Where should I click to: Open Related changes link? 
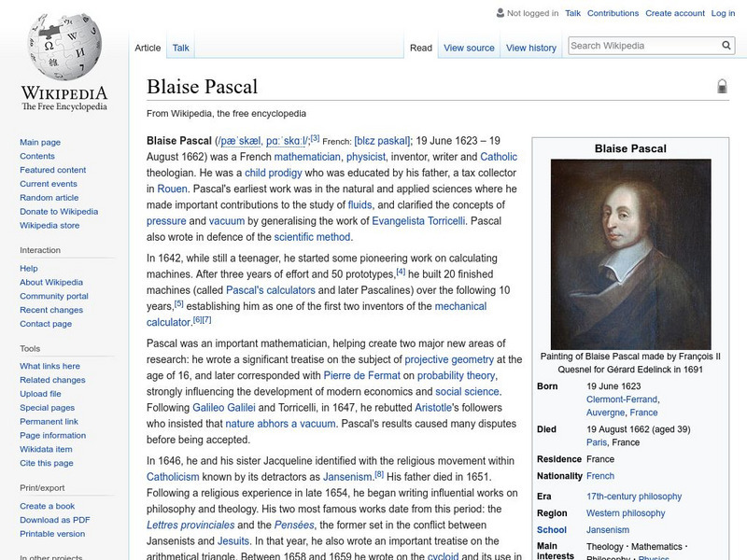pyautogui.click(x=52, y=380)
